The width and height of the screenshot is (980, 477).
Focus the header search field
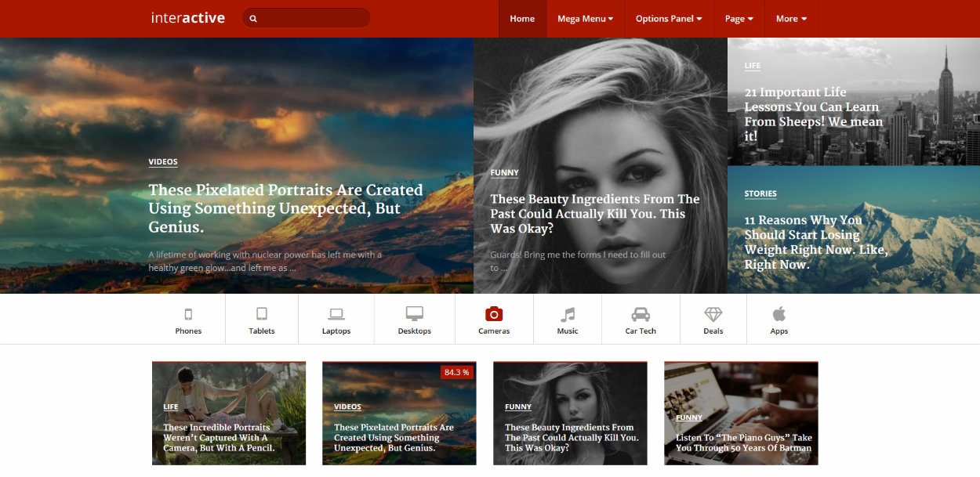pyautogui.click(x=306, y=18)
